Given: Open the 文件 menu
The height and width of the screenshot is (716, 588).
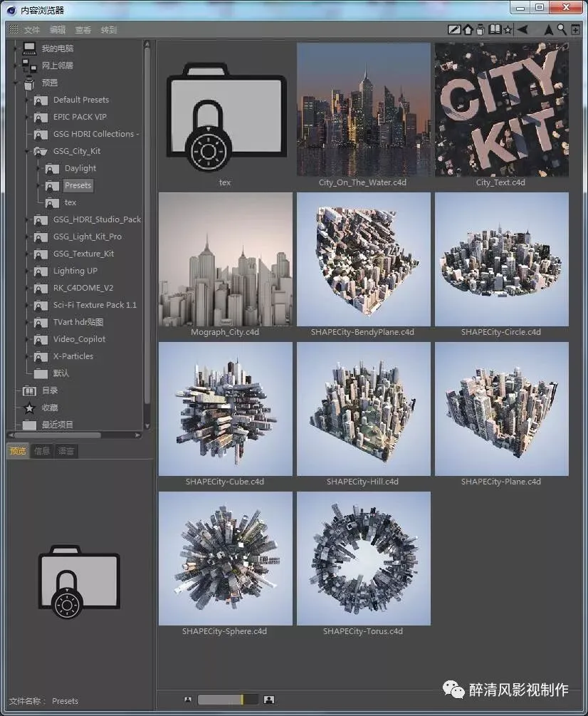Looking at the screenshot, I should click(32, 30).
